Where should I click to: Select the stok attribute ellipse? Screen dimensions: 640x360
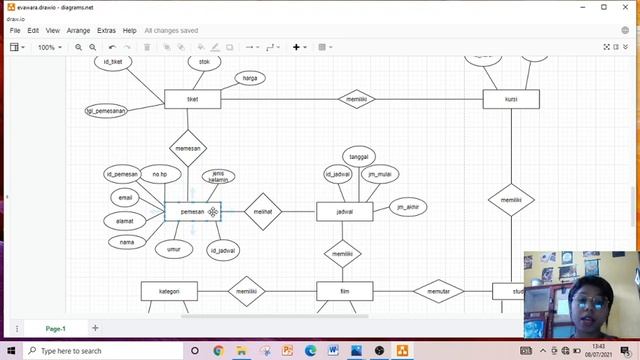[204, 62]
